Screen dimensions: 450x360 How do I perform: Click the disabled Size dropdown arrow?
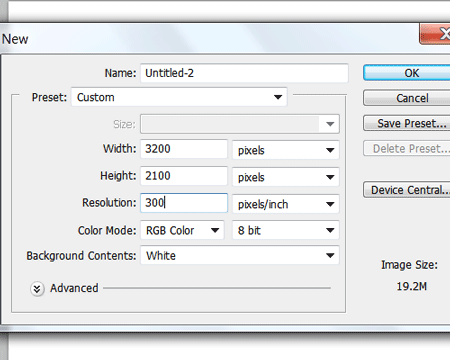[330, 124]
